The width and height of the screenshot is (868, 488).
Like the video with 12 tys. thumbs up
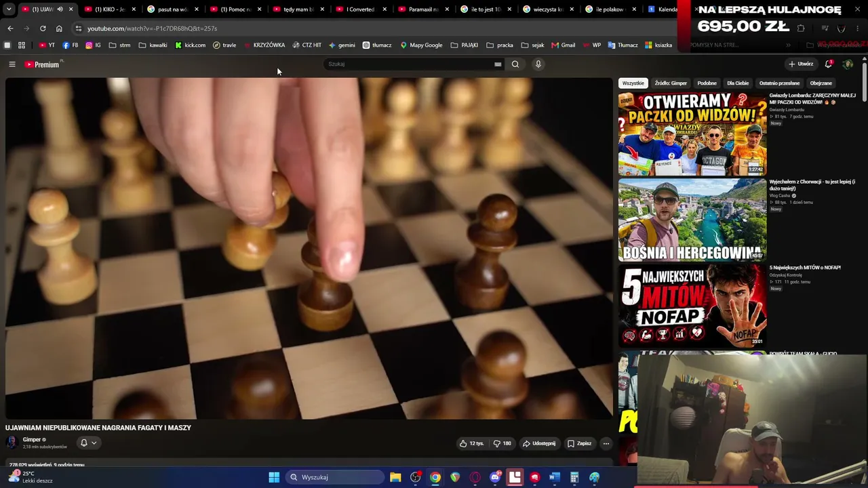click(471, 443)
